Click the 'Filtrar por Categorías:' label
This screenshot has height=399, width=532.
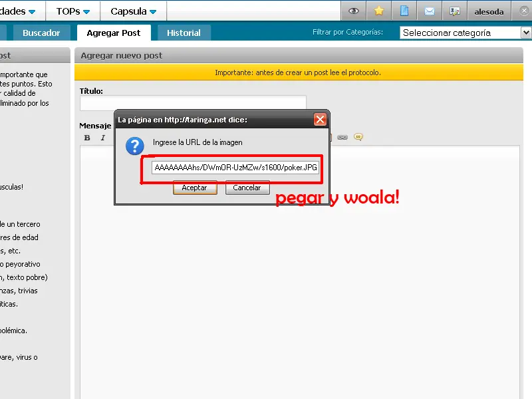pyautogui.click(x=347, y=32)
